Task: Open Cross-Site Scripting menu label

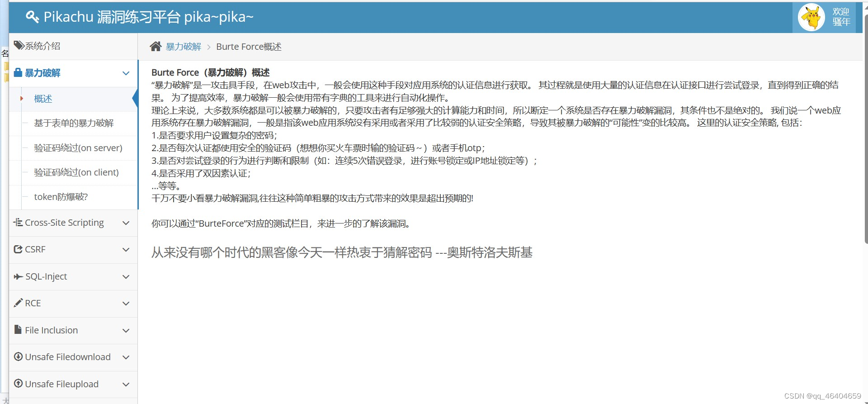Action: (64, 223)
